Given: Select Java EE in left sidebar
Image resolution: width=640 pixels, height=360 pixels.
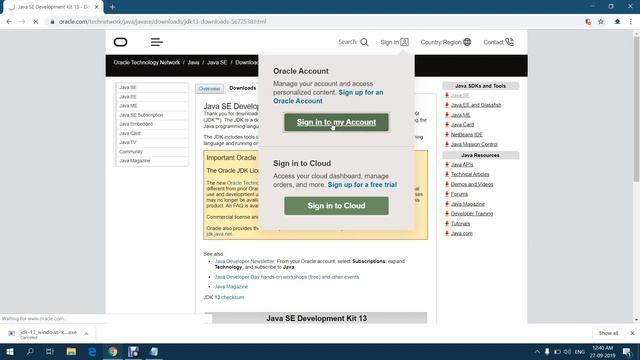Looking at the screenshot, I should click(x=128, y=97).
